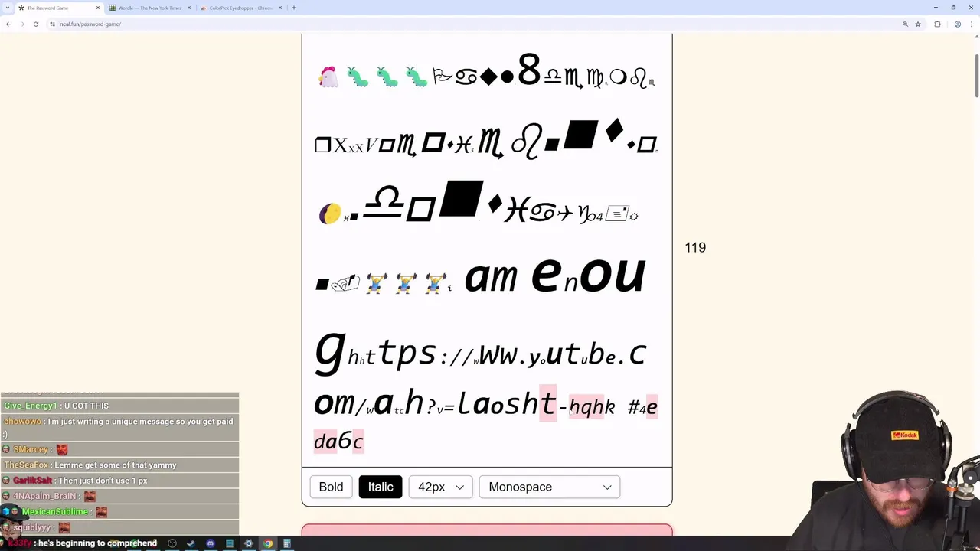Click Give_Energy1's chat message 'U GOT THIS'
Viewport: 980px width, 551px height.
(87, 406)
